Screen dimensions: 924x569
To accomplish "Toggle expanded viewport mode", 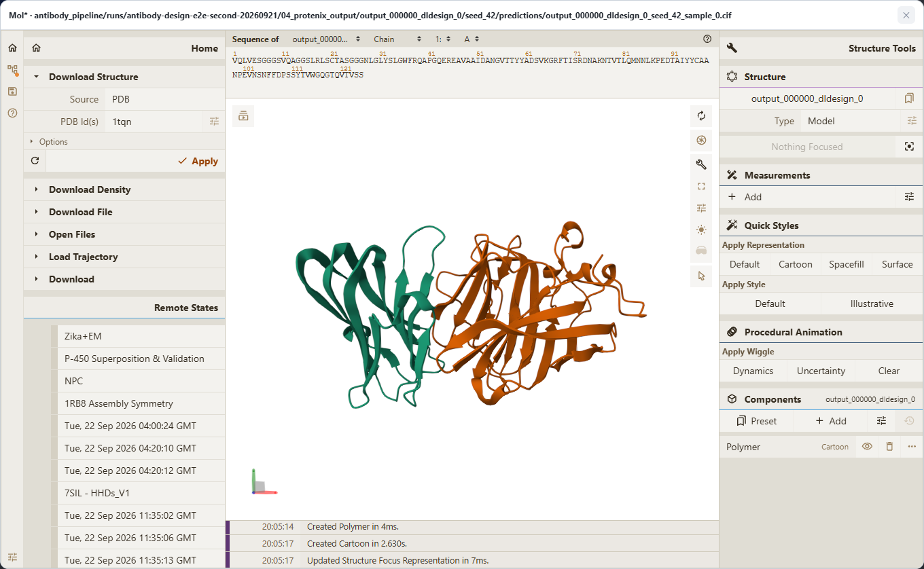I will (701, 186).
